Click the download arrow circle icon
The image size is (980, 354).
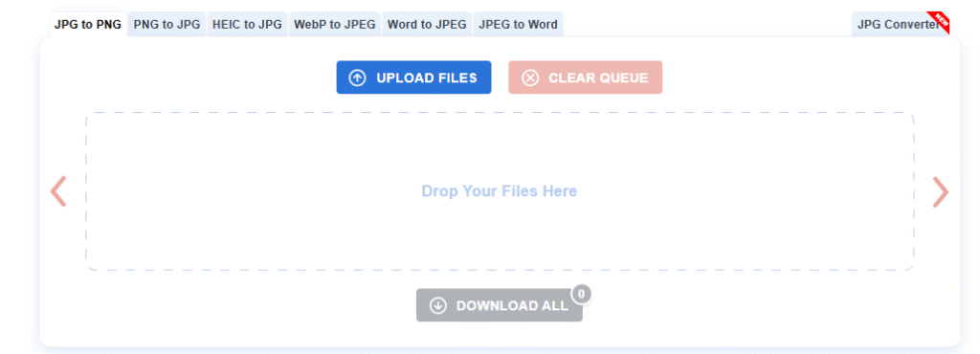click(438, 306)
